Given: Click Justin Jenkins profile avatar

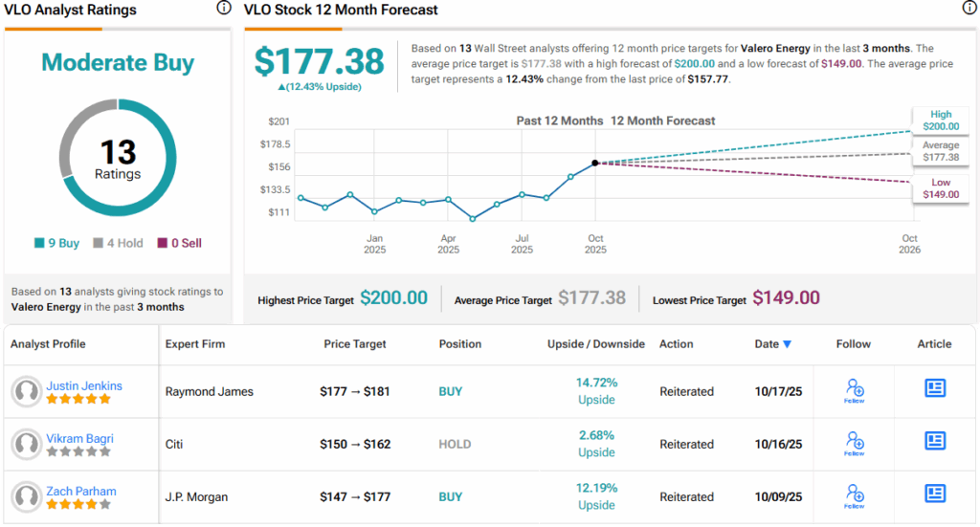Looking at the screenshot, I should [x=26, y=391].
